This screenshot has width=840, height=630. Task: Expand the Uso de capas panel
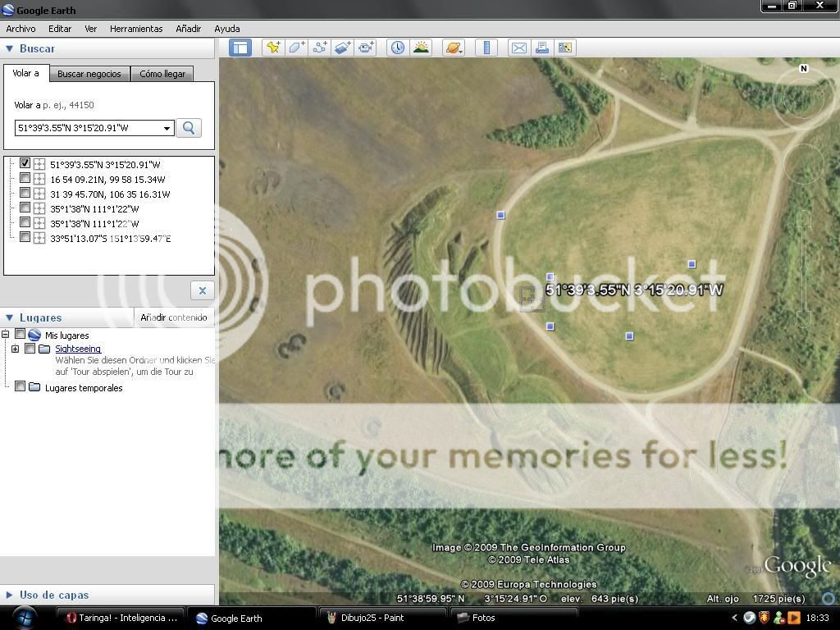click(x=9, y=595)
